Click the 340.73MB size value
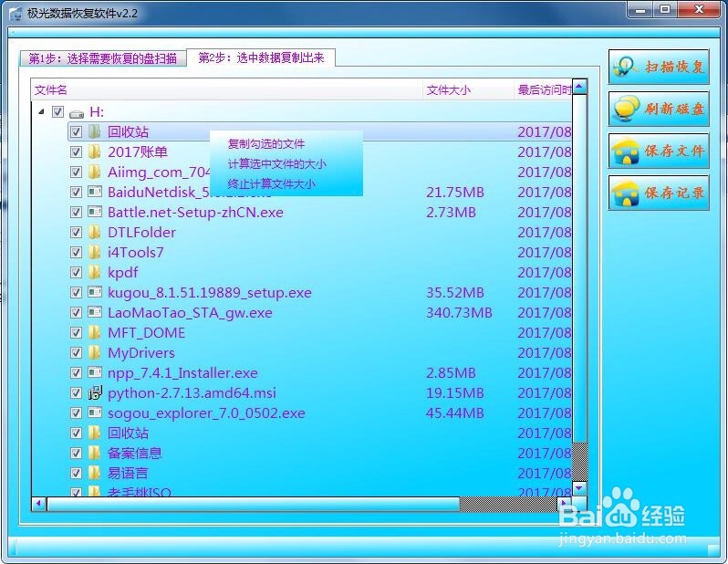This screenshot has width=728, height=564. (459, 313)
